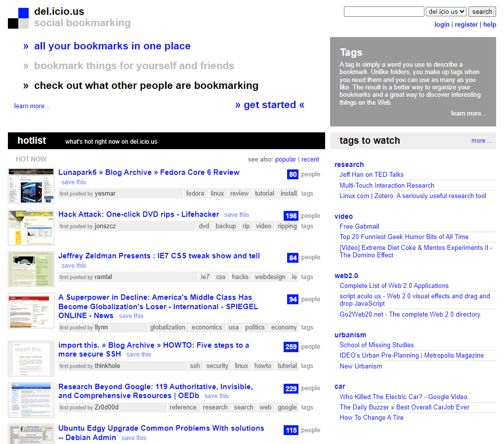The height and width of the screenshot is (444, 504).
Task: Open the del.icio.us search scope dropdown
Action: tap(446, 11)
